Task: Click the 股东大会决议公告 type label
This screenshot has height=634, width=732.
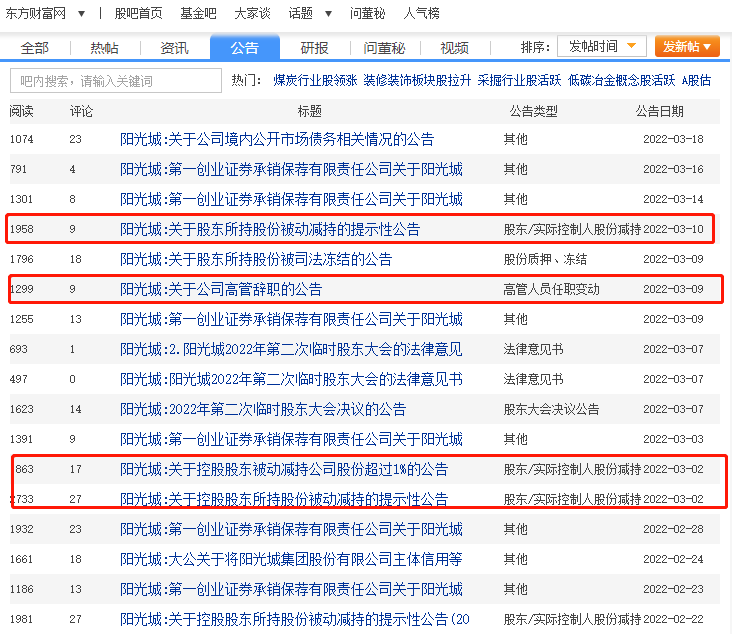Action: coord(551,409)
